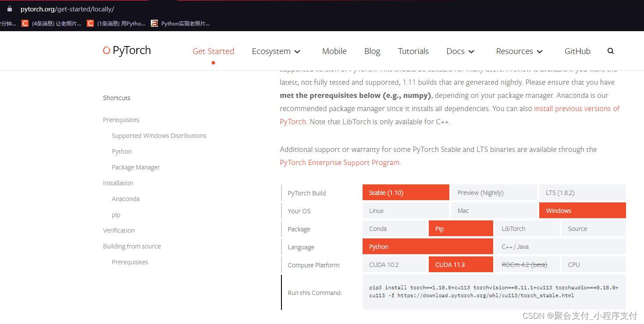
Task: Jump to Supported Windows Distributions section
Action: (x=159, y=136)
